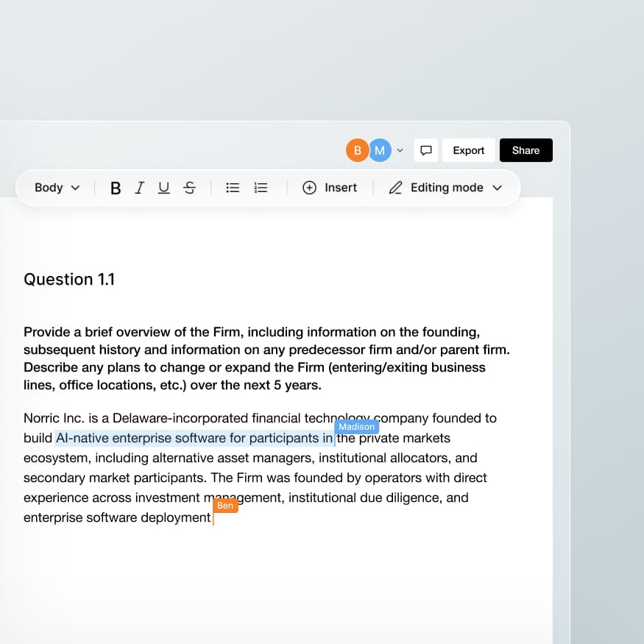Expand the collaborator avatars list
Screen dimensions: 644x644
pos(400,150)
